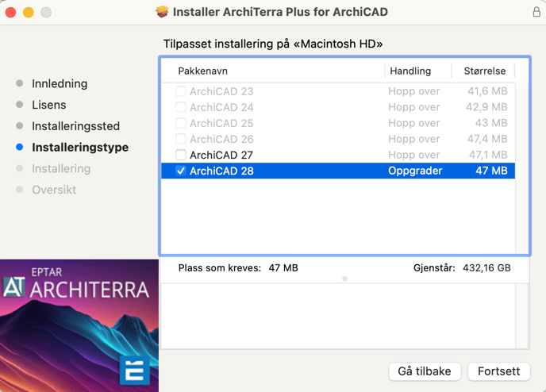Click the Fortsett button

498,371
